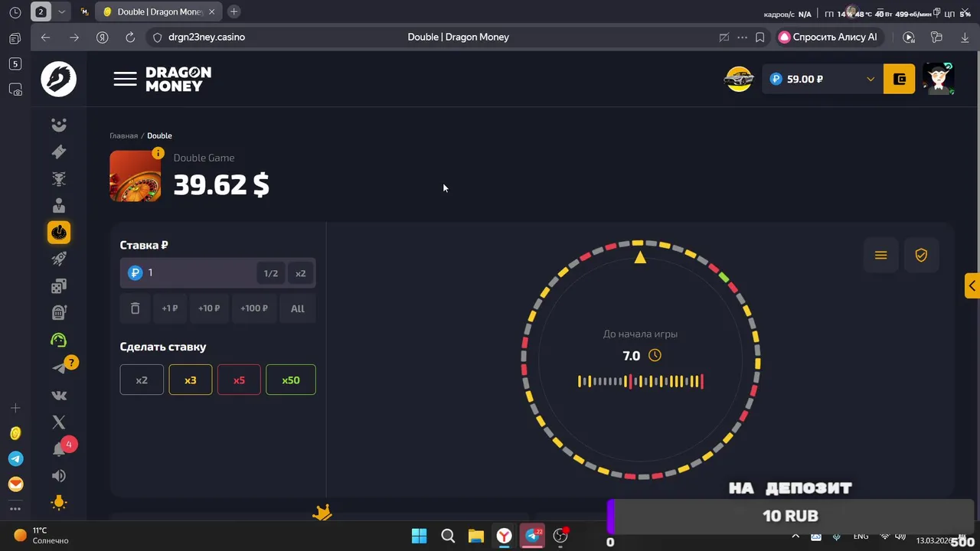Click the round dragon emblem icon
The height and width of the screenshot is (551, 980).
point(59,79)
